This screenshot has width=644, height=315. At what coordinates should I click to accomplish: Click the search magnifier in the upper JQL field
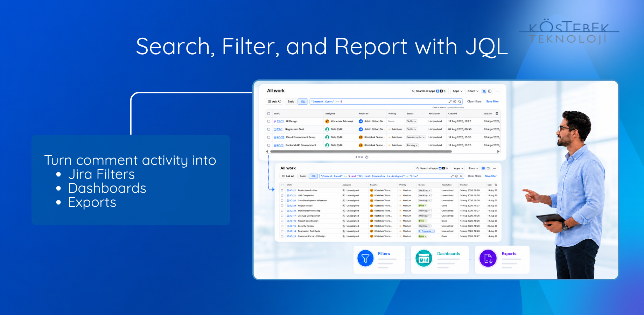point(460,101)
